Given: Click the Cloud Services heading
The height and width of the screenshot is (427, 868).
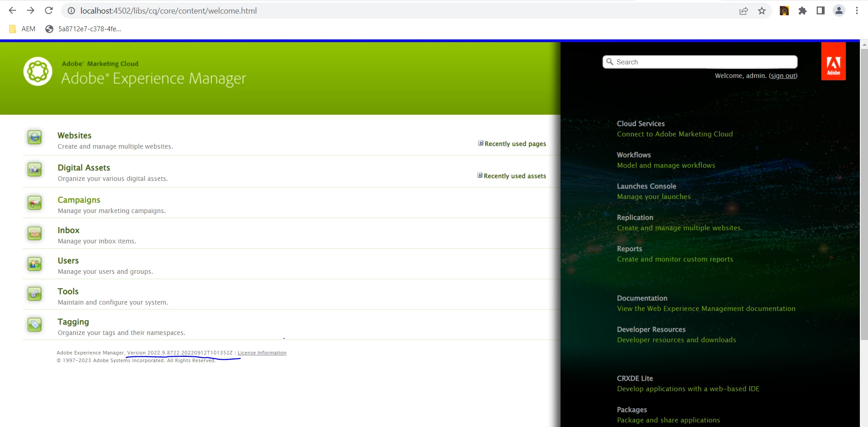Looking at the screenshot, I should (x=641, y=124).
